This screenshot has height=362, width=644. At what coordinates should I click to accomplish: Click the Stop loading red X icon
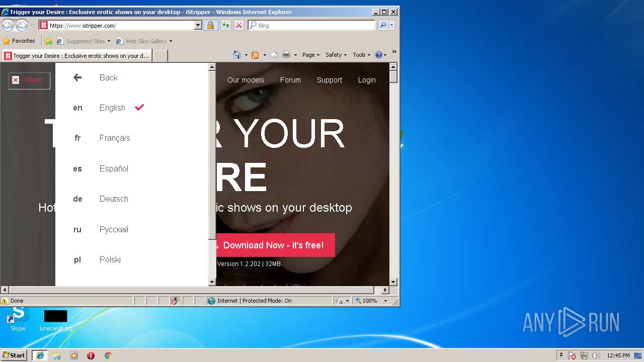(239, 25)
